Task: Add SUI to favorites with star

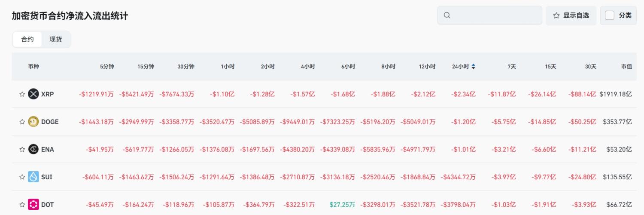Action: [22, 177]
